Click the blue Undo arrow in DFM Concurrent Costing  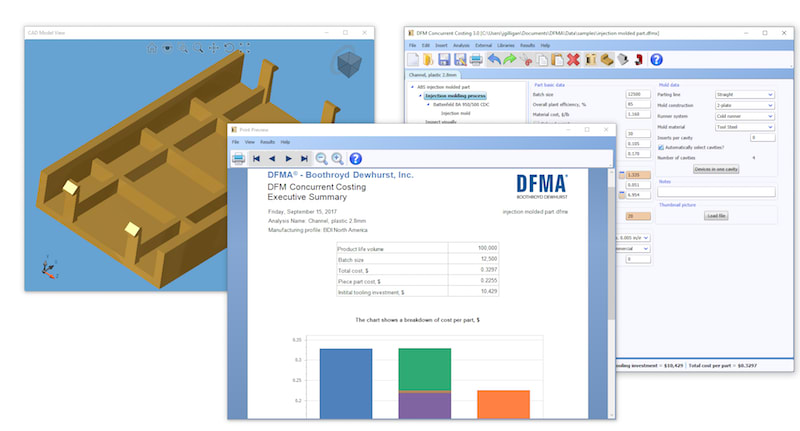coord(494,60)
